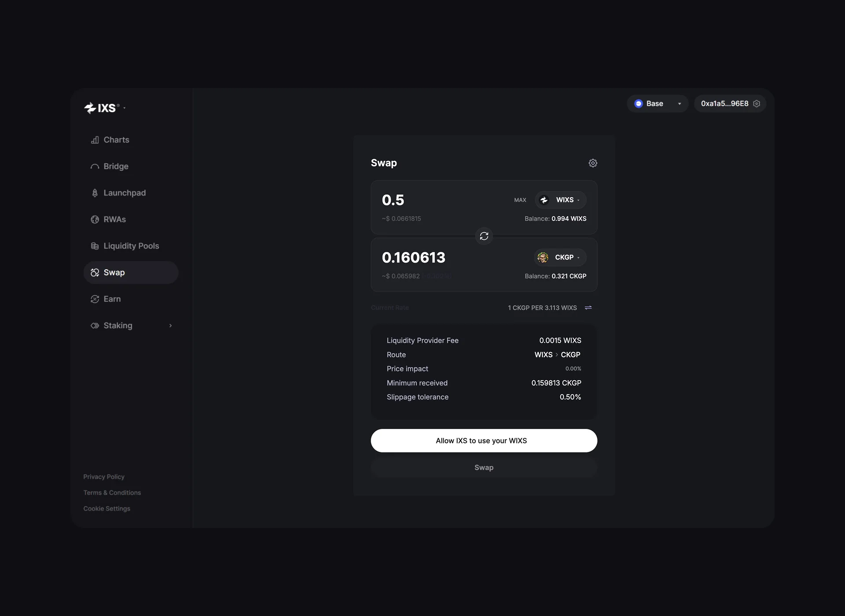The image size is (845, 616).
Task: Open the Base network dropdown
Action: [658, 104]
